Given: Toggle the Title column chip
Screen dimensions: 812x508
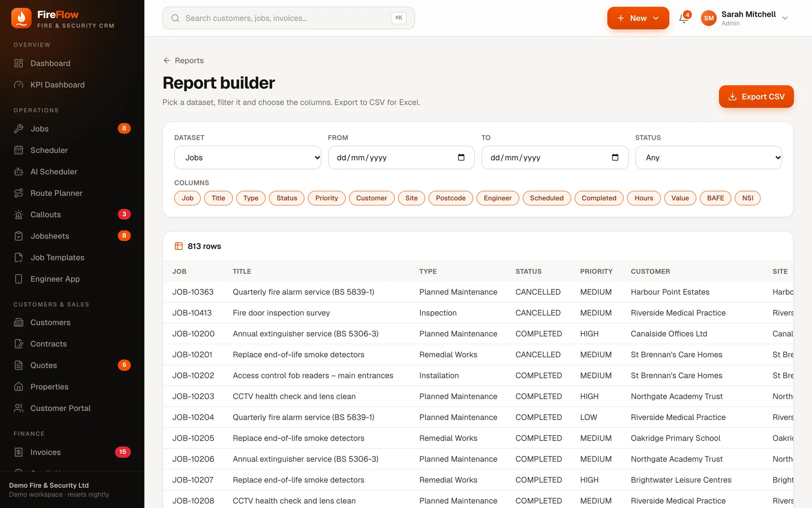Looking at the screenshot, I should point(218,198).
